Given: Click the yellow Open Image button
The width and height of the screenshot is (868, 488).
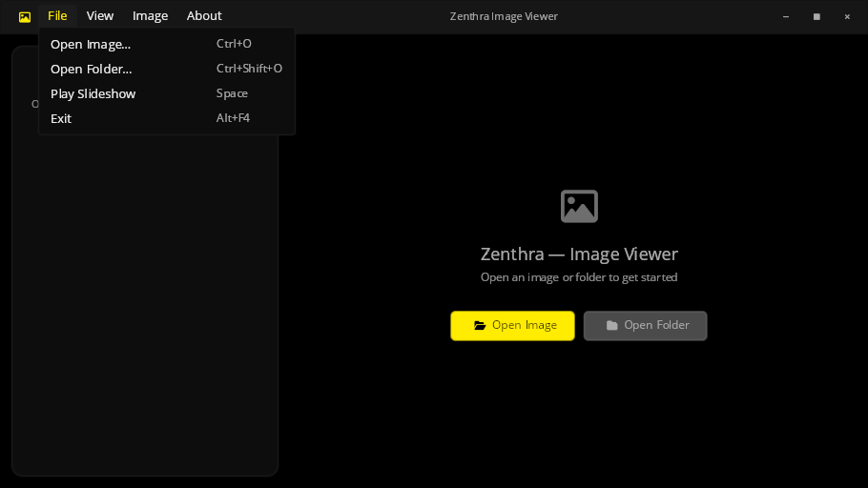Looking at the screenshot, I should click(512, 325).
